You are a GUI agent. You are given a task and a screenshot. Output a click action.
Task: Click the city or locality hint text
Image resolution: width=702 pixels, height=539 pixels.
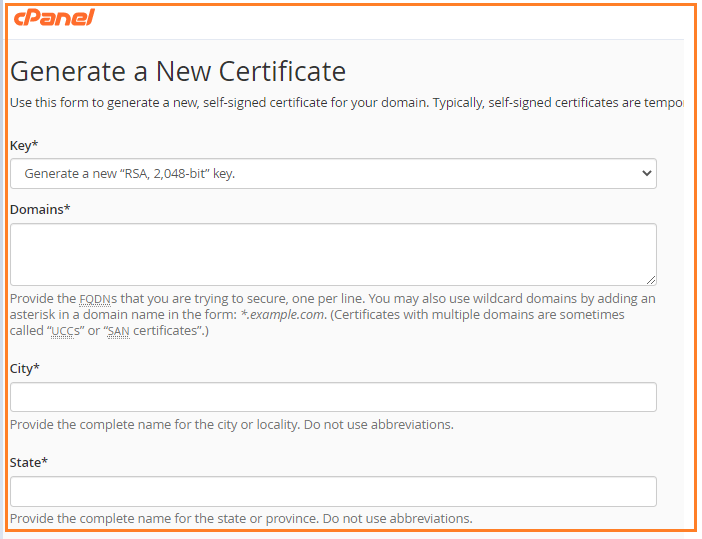point(231,424)
